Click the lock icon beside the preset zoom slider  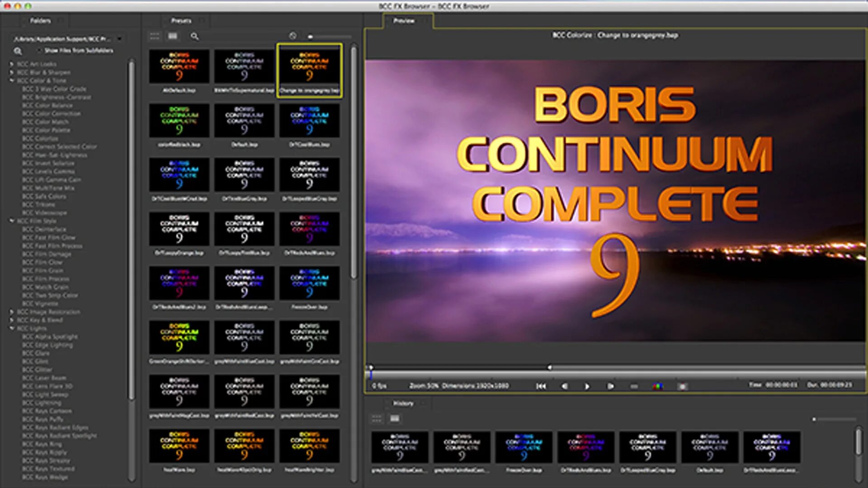[293, 36]
